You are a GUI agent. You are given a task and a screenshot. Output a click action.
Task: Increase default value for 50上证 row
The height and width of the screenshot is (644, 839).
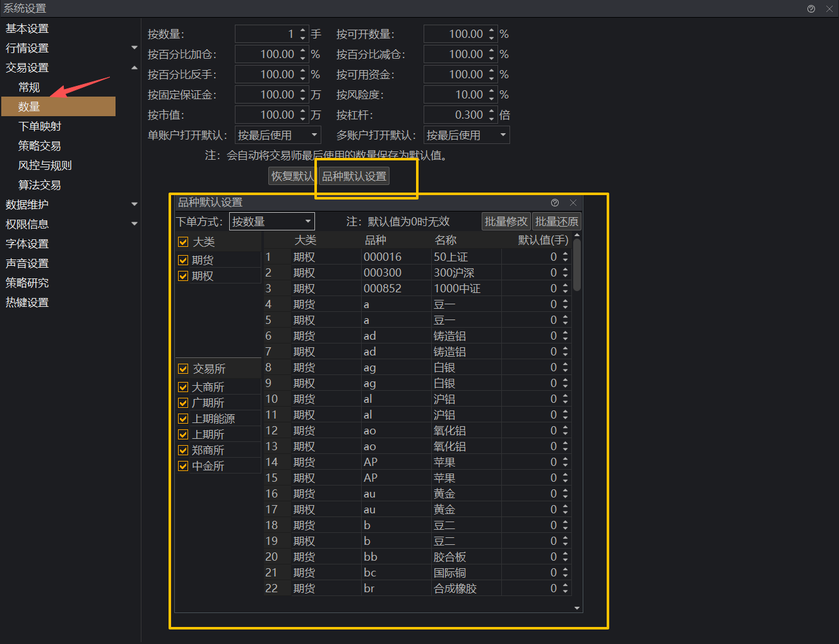coord(565,254)
